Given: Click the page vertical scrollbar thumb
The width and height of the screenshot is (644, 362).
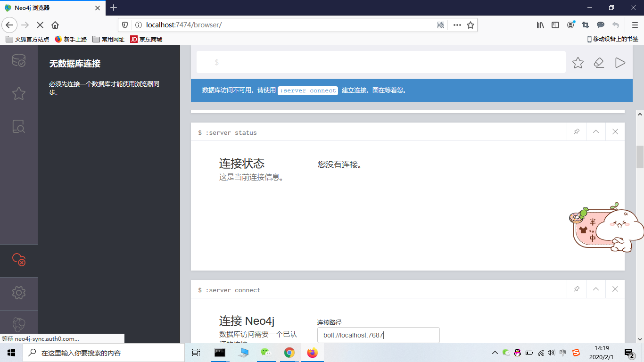Looking at the screenshot, I should 640,157.
